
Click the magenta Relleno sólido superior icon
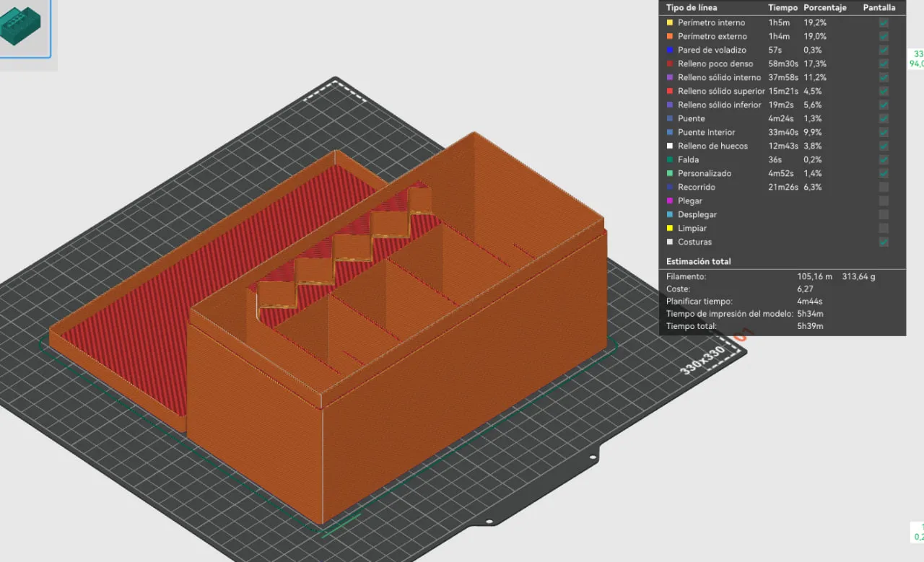(x=668, y=91)
